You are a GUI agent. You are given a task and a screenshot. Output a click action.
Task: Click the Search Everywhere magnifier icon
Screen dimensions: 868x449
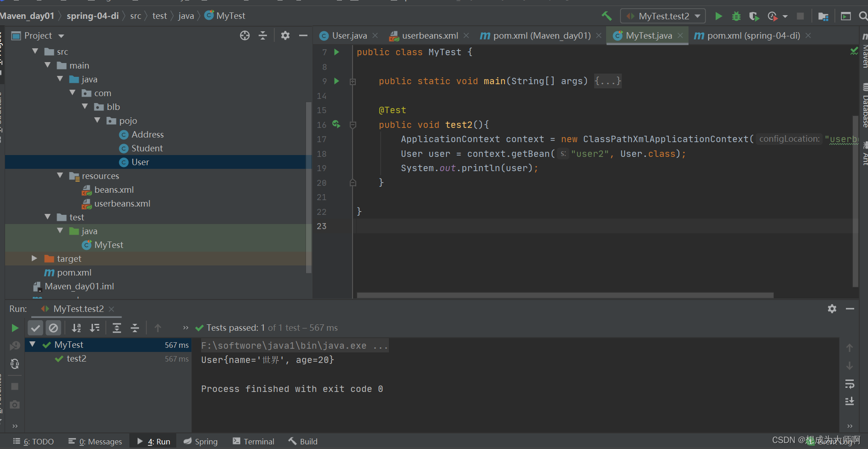click(x=863, y=16)
